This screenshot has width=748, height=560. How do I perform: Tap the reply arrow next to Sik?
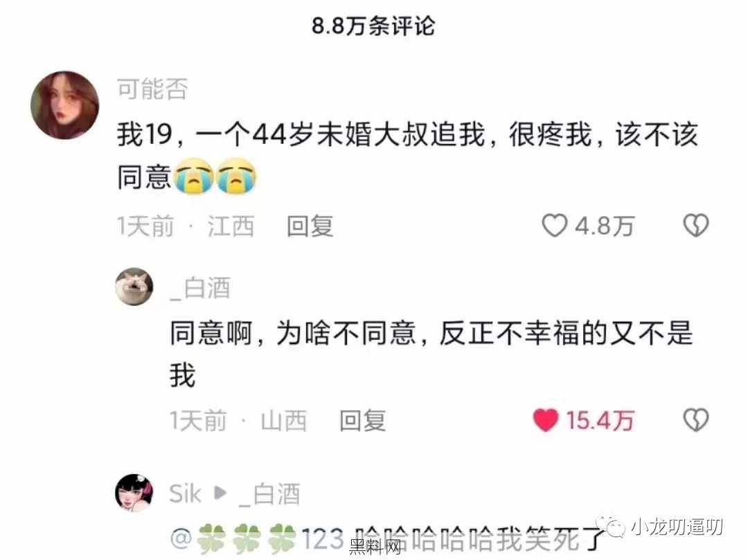click(220, 493)
